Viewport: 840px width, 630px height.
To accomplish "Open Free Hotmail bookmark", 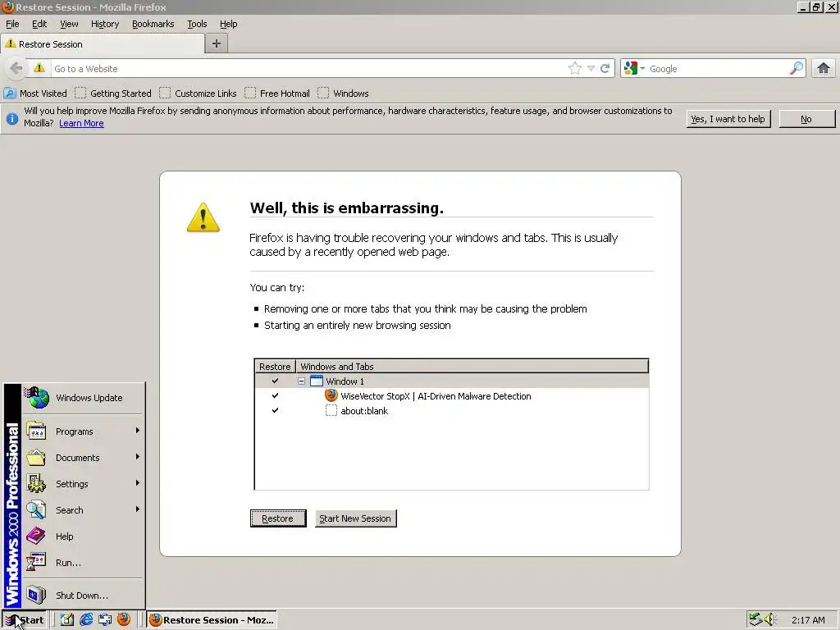I will coord(277,94).
